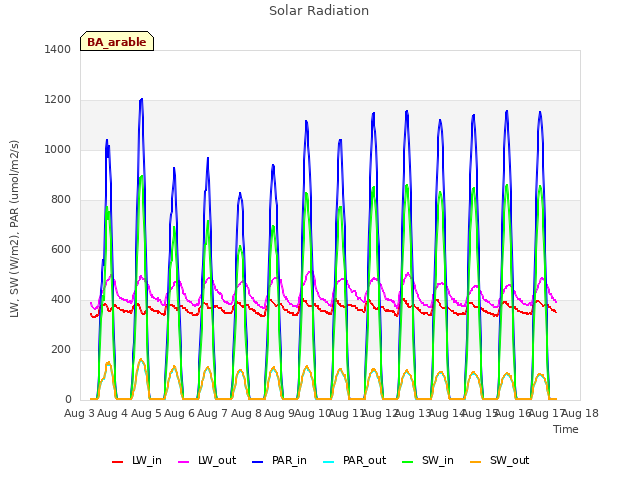Click SW_in legend label
640x480 pixels.
coord(438,461)
